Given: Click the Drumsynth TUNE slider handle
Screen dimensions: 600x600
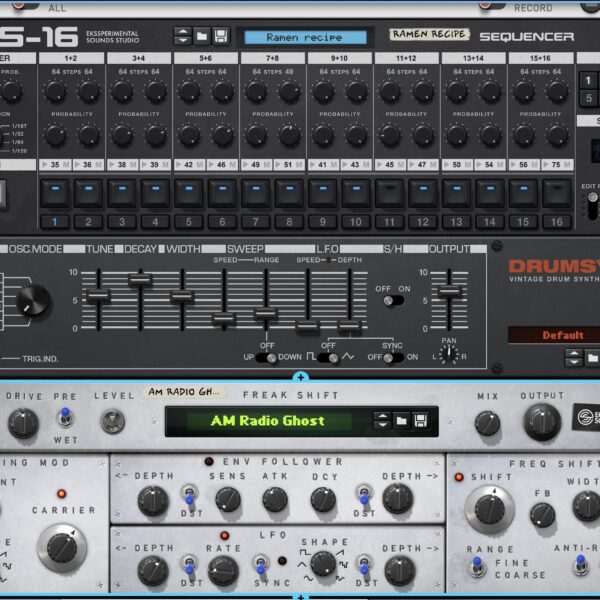Looking at the screenshot, I should (99, 296).
